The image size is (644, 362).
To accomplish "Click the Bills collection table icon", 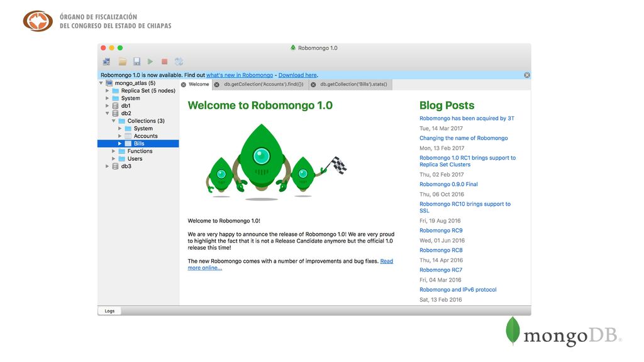I will (128, 144).
